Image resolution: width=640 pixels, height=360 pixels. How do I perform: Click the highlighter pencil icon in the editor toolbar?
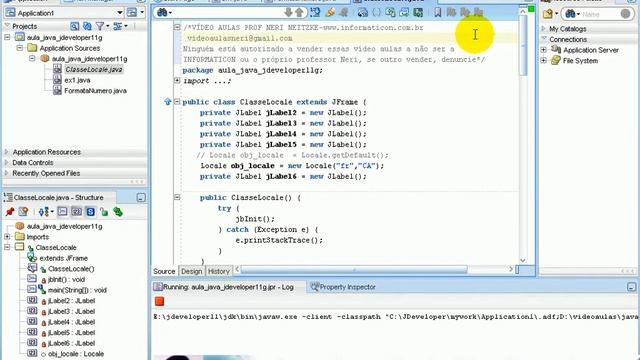(330, 13)
